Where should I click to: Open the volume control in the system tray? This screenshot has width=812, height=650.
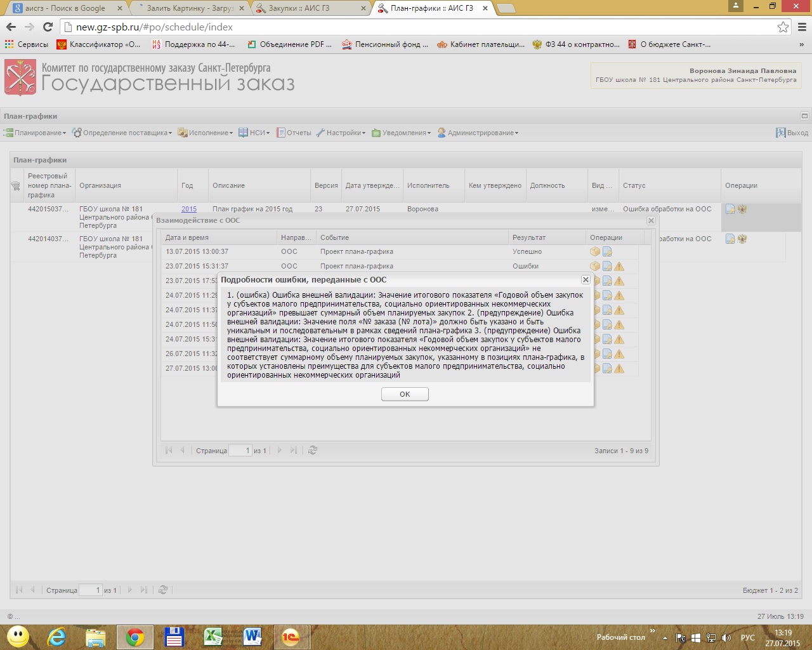coord(726,637)
